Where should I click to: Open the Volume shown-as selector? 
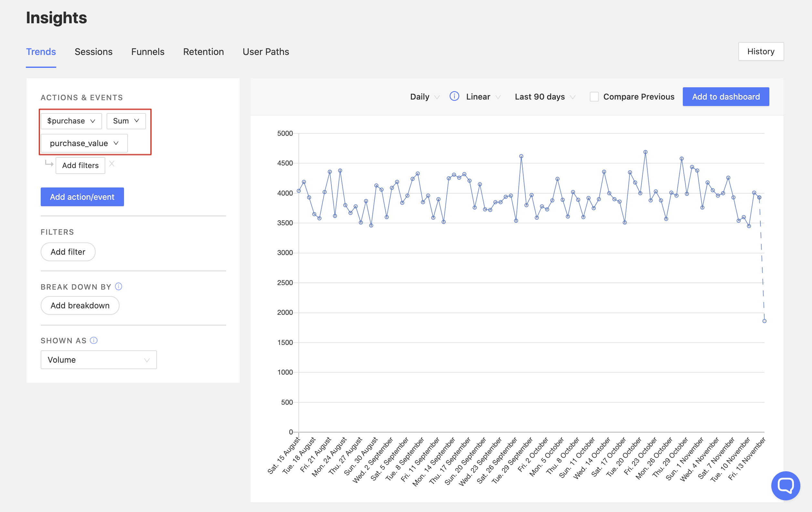[99, 360]
